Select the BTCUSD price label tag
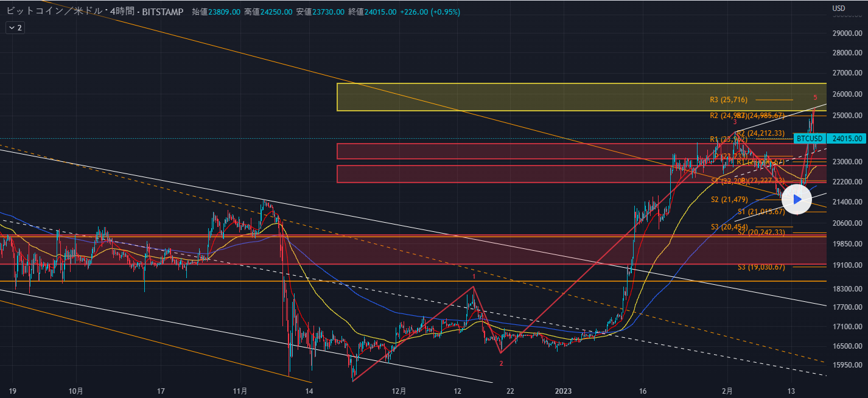Viewport: 868px width, 398px height. (x=809, y=139)
